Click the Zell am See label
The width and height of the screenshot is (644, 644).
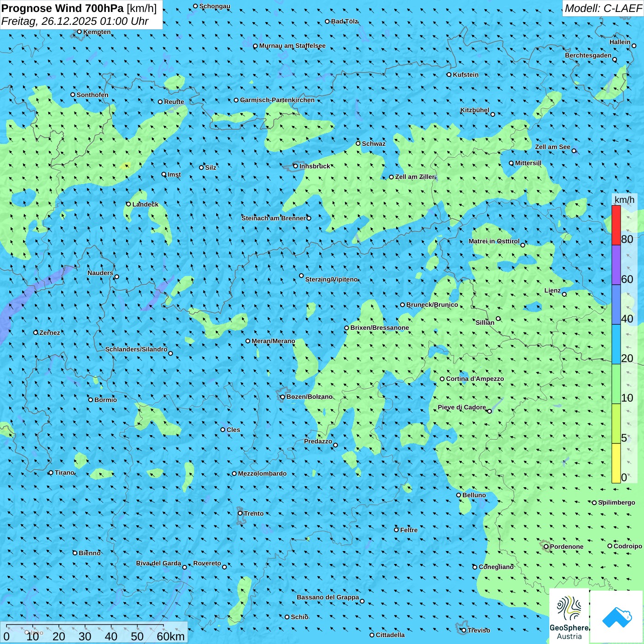pos(552,147)
